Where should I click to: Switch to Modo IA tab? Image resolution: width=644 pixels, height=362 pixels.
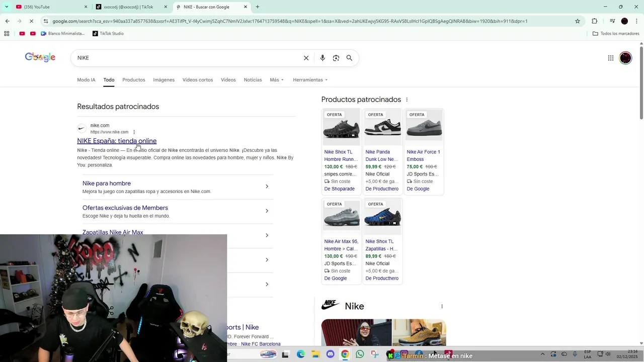pyautogui.click(x=86, y=80)
